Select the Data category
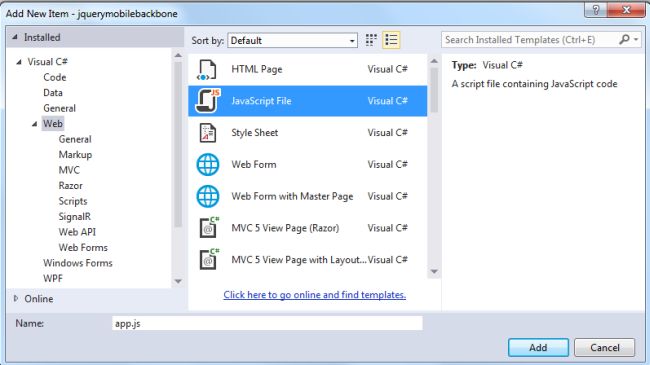 click(53, 92)
